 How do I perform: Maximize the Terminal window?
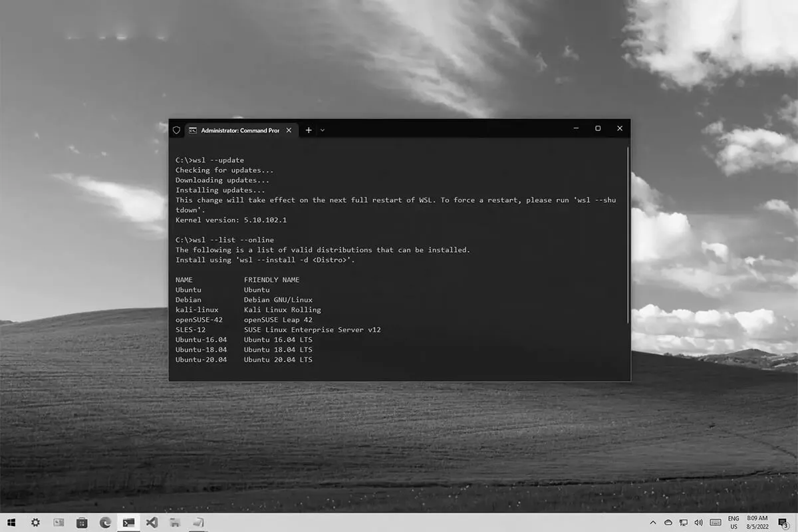coord(598,128)
